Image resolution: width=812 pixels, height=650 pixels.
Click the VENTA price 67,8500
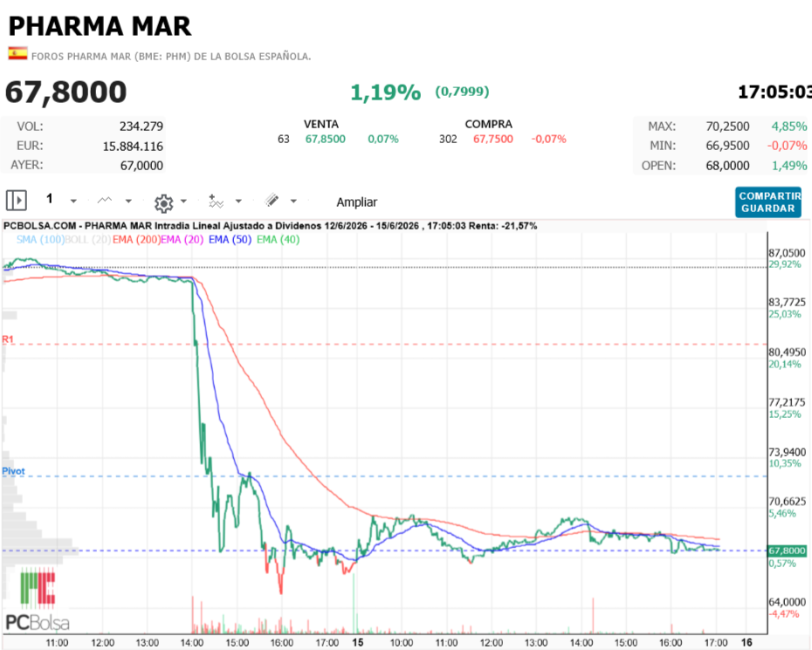click(x=325, y=140)
